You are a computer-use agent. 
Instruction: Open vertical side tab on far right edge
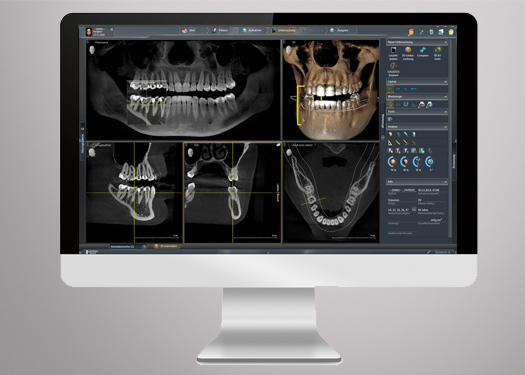[454, 161]
